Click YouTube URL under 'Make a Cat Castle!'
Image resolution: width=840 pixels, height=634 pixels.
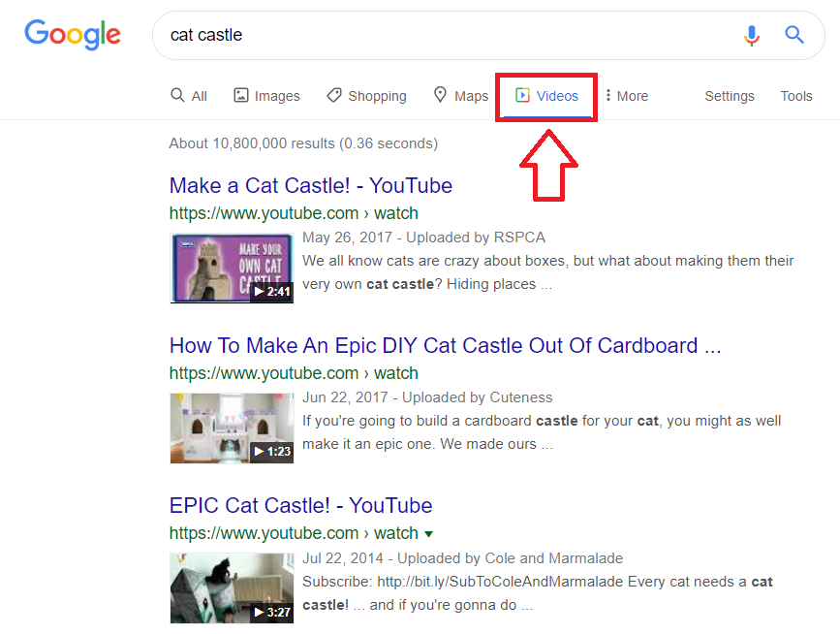point(294,213)
